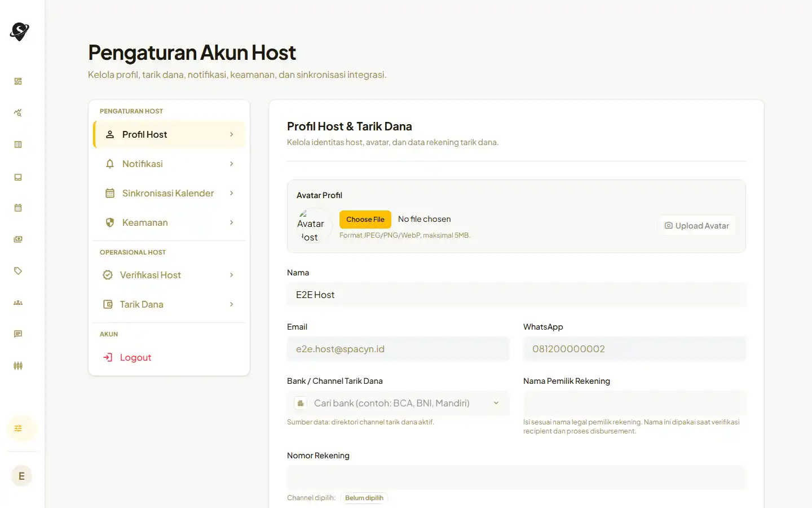The height and width of the screenshot is (508, 812).
Task: Click the bank dropdown caret arrow
Action: pos(496,403)
